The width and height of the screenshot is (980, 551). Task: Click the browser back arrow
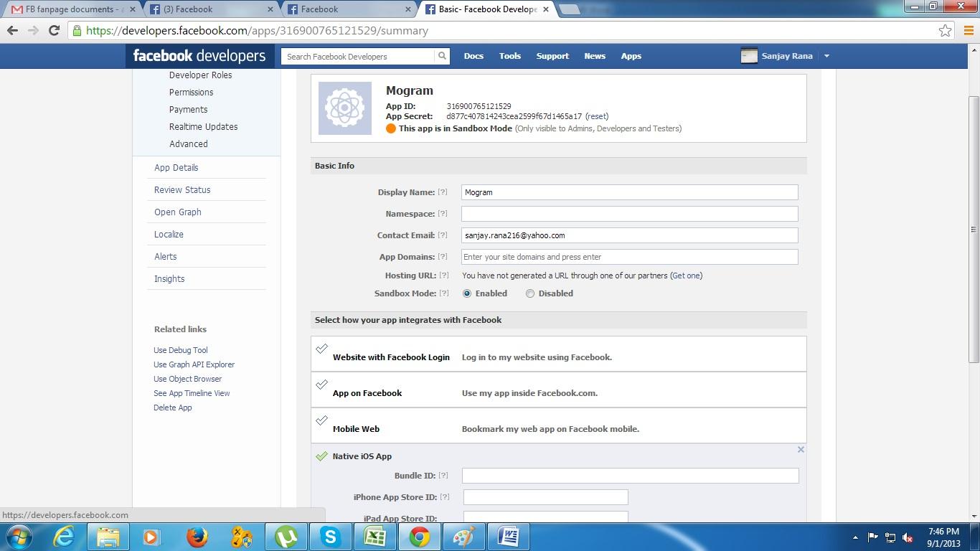12,31
